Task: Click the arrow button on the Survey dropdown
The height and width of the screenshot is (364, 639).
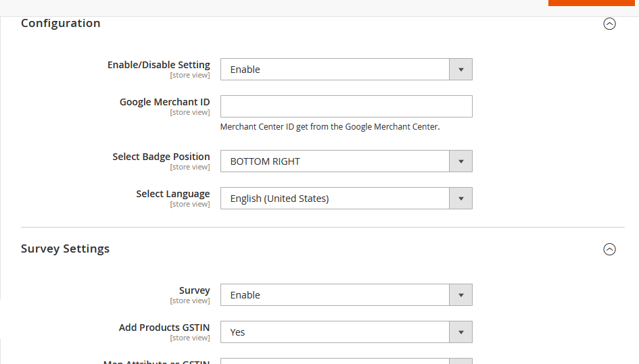Action: point(460,295)
